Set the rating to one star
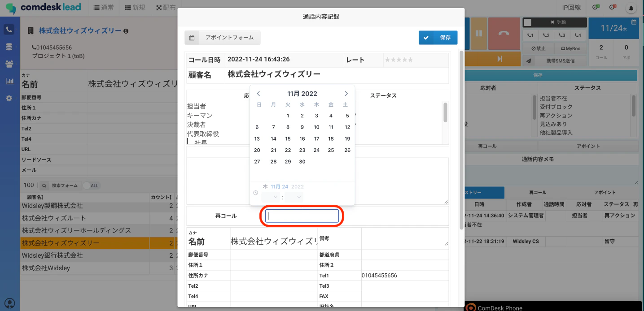Image resolution: width=644 pixels, height=311 pixels. coord(387,60)
